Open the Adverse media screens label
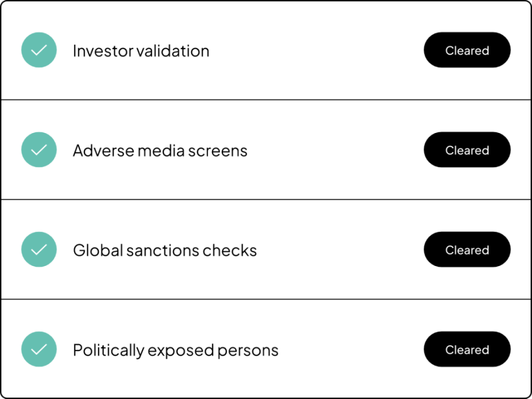Viewport: 532px width, 399px height. tap(160, 151)
